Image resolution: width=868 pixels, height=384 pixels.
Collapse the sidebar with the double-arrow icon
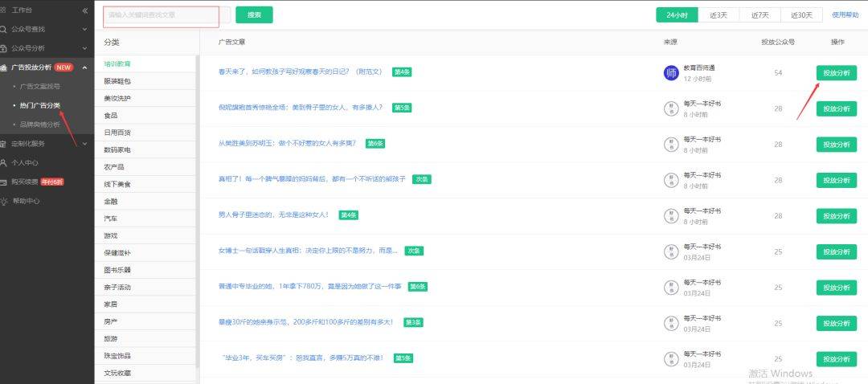84,10
